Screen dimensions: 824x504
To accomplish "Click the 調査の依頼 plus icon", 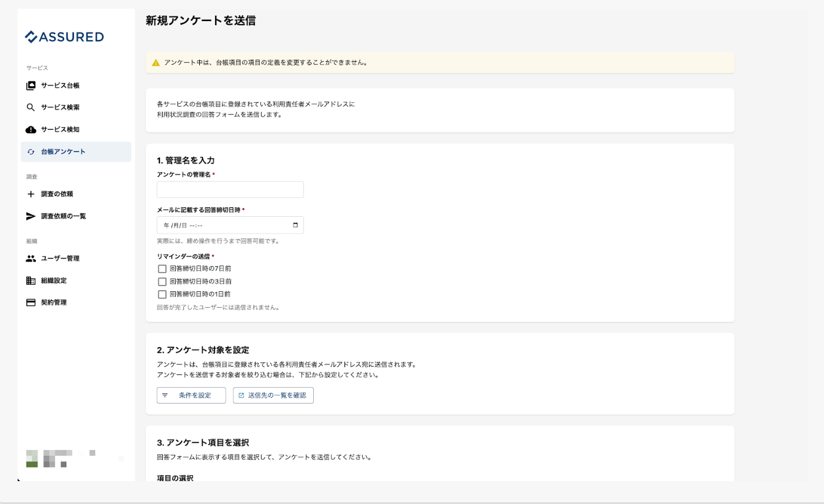I will [x=31, y=194].
